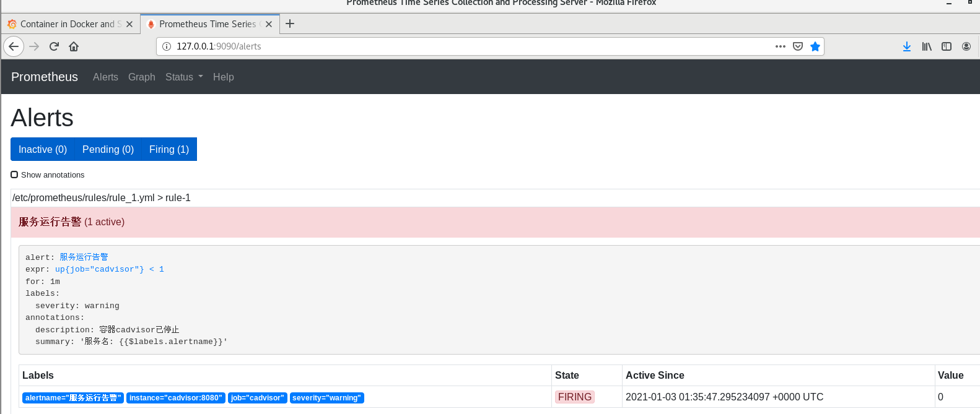Open the Library bookshelf icon
The height and width of the screenshot is (414, 980).
[x=927, y=46]
